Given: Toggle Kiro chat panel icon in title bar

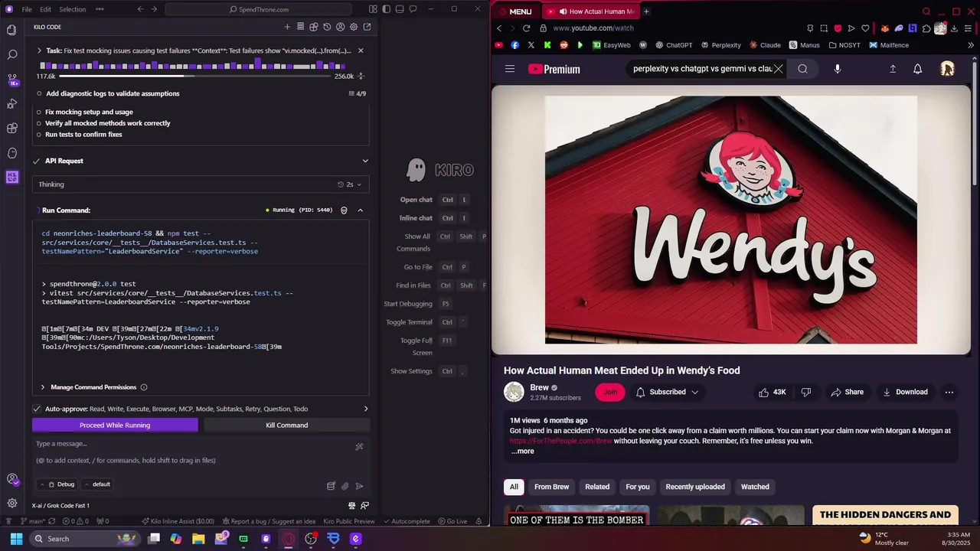Looking at the screenshot, I should [413, 9].
